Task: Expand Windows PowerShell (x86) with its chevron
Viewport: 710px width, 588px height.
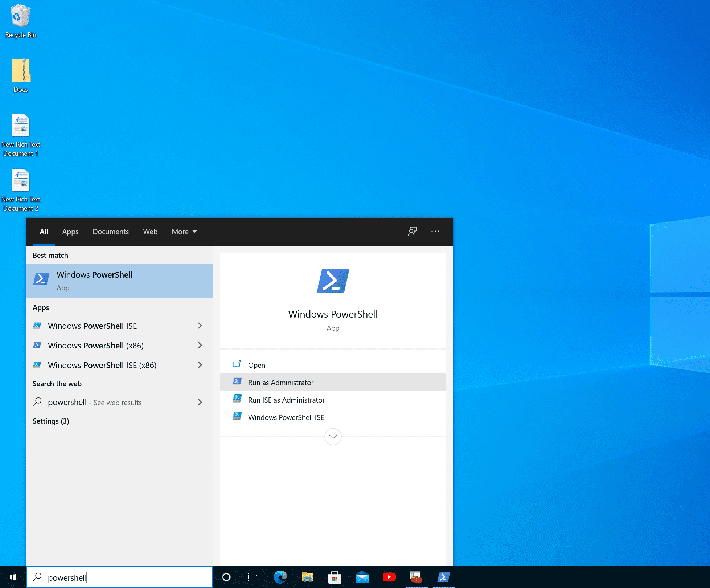Action: (200, 345)
